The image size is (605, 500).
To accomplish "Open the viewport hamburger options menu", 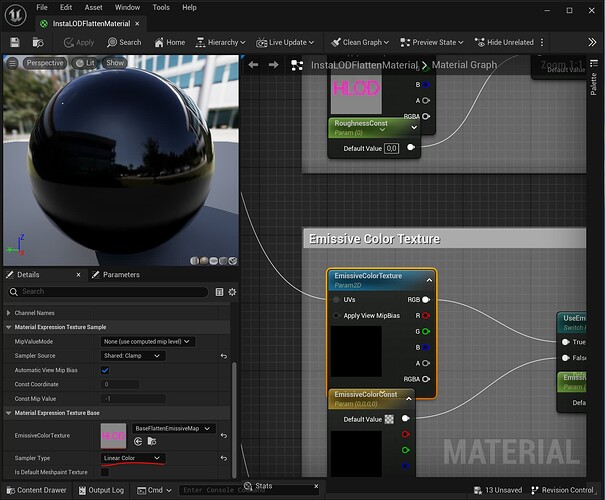I will [12, 62].
